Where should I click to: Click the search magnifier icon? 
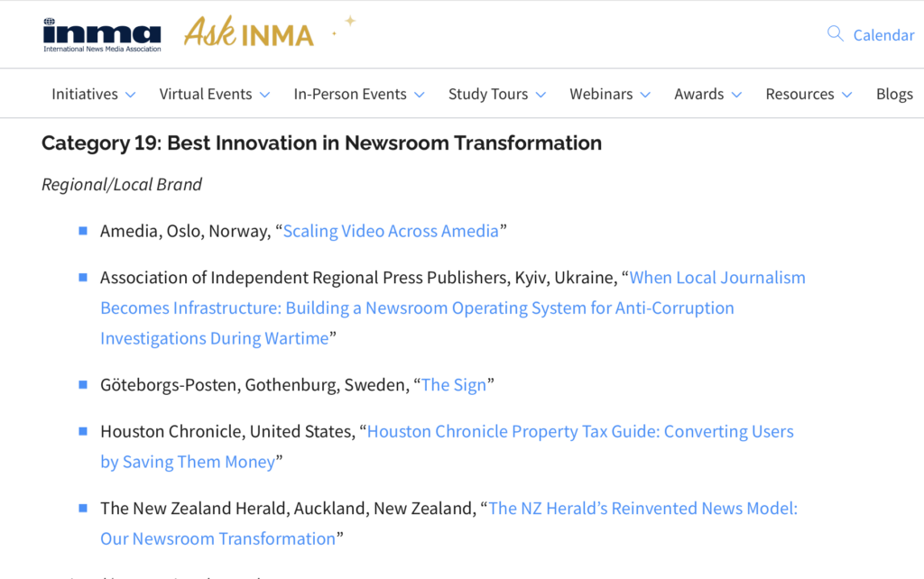(836, 34)
